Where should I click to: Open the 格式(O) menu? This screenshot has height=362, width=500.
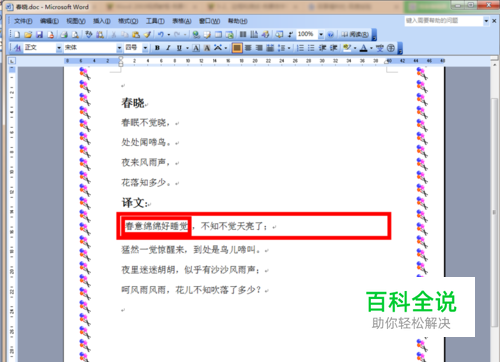click(x=128, y=21)
